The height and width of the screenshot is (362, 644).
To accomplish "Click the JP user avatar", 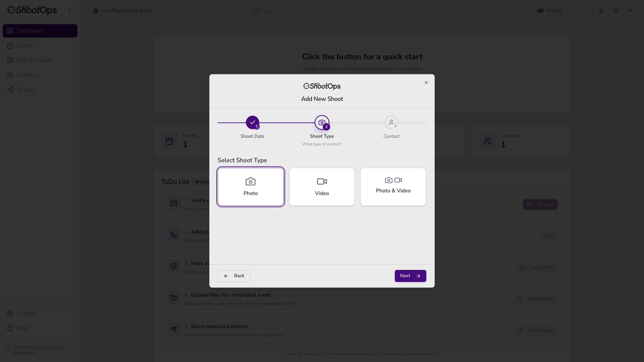I will click(x=631, y=11).
